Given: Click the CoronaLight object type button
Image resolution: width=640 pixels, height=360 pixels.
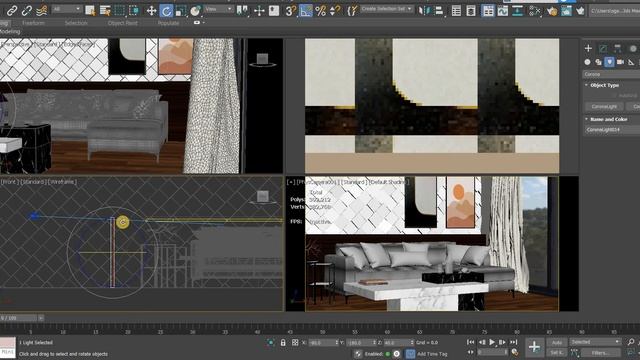Looking at the screenshot, I should tap(604, 107).
